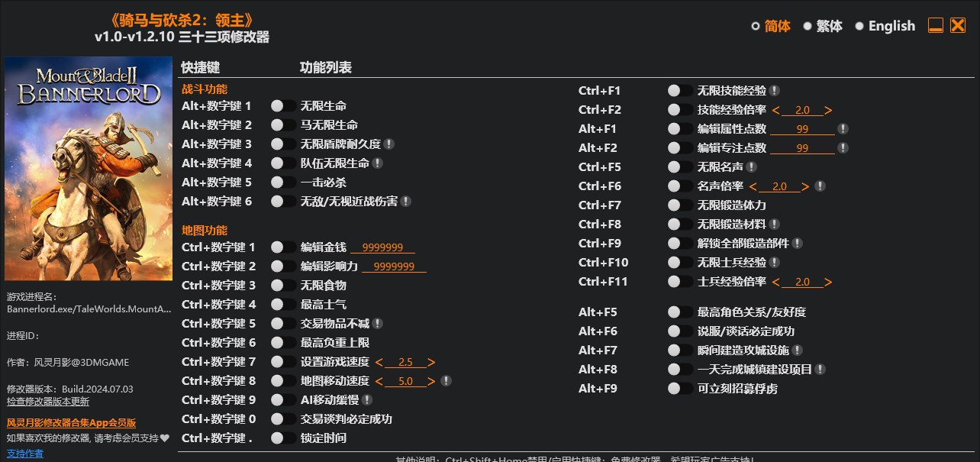Image resolution: width=980 pixels, height=462 pixels.
Task: Switch language to English
Action: click(x=861, y=26)
